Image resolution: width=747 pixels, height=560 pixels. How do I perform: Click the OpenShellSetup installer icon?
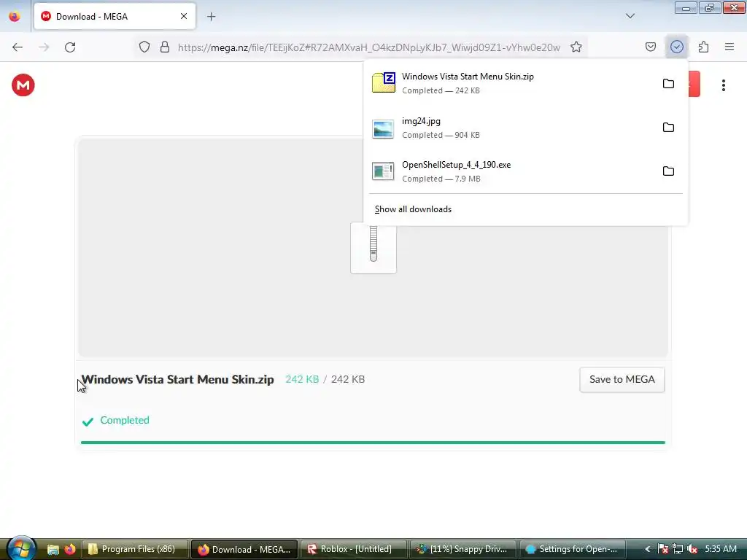(383, 171)
